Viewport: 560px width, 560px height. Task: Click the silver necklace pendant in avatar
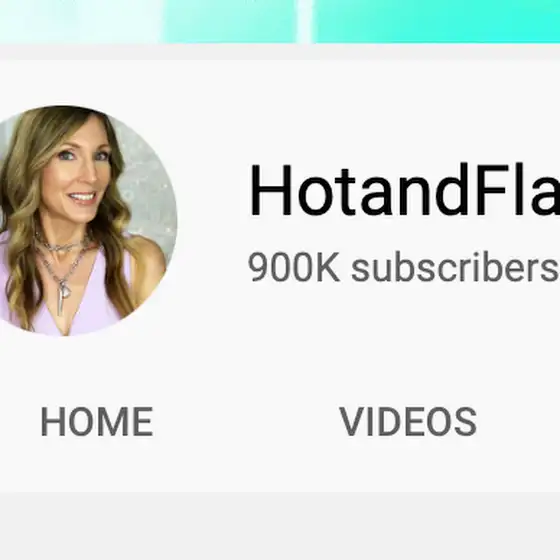tap(64, 295)
